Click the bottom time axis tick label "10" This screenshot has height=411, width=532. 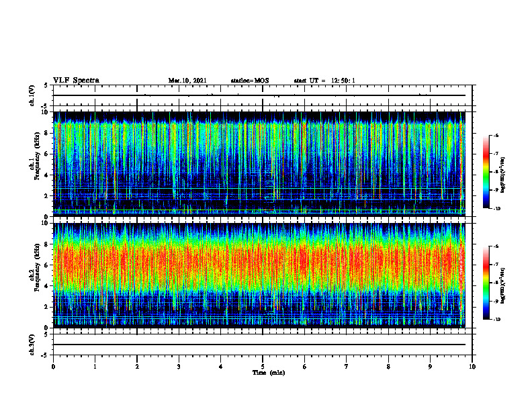tap(472, 367)
